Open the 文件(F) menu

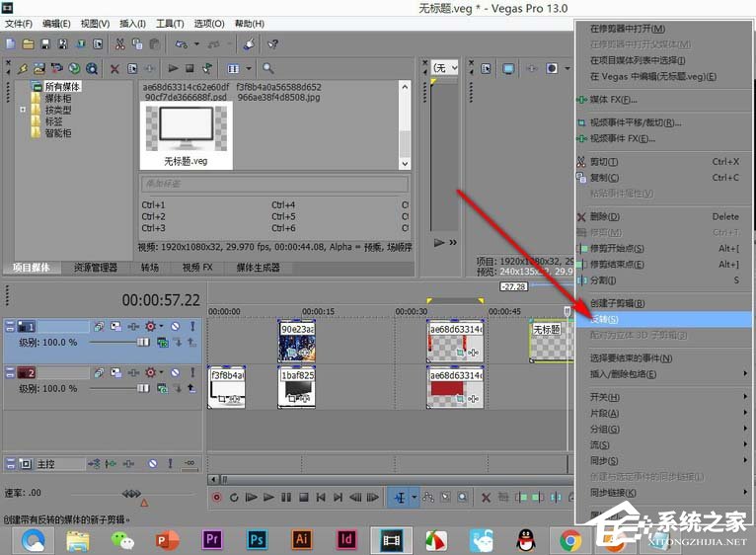coord(19,23)
